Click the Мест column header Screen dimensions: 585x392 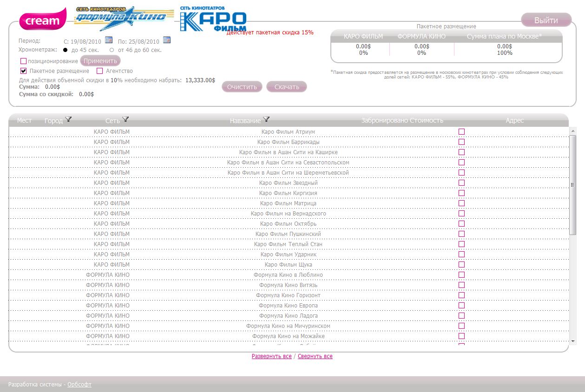tap(25, 120)
